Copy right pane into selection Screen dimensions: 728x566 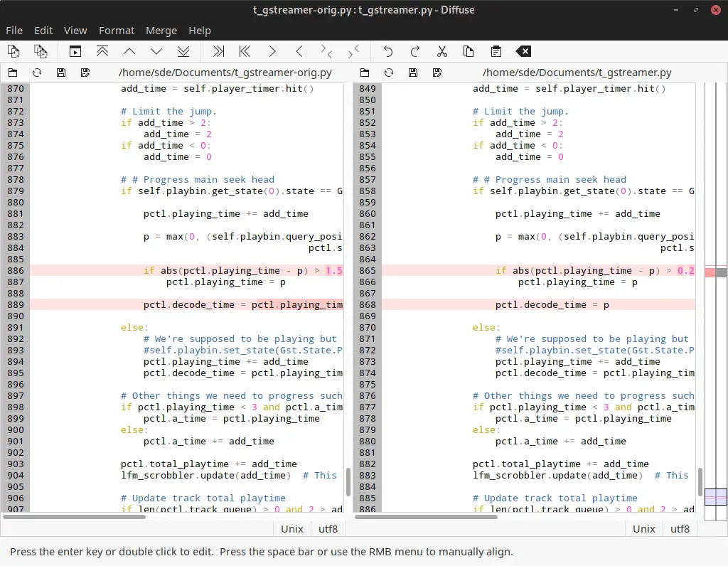299,51
